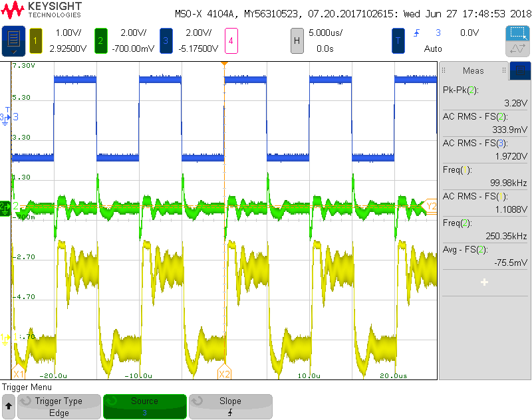
Task: Click channel 2 ground level indicator
Action: point(5,208)
